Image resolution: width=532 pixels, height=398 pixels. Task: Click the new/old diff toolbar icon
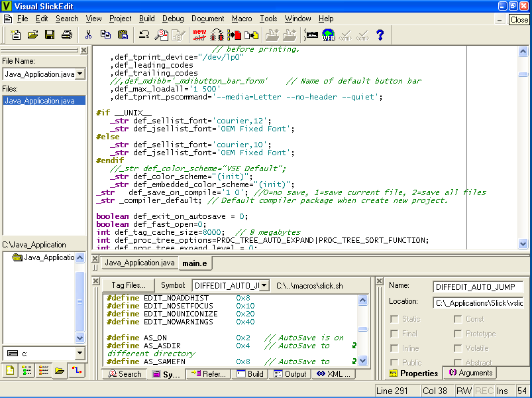pos(199,34)
